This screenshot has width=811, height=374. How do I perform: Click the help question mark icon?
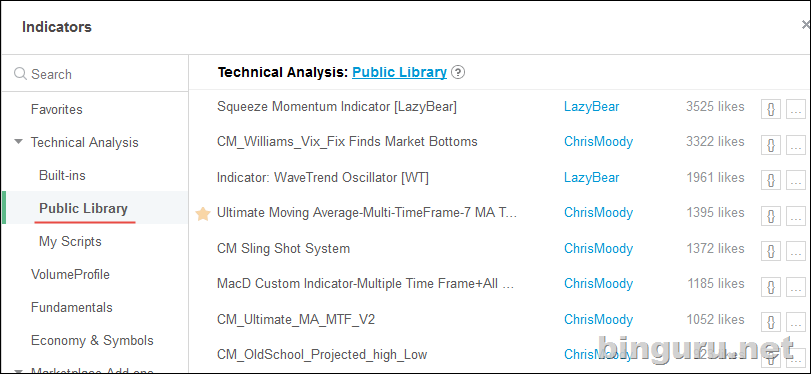(458, 72)
